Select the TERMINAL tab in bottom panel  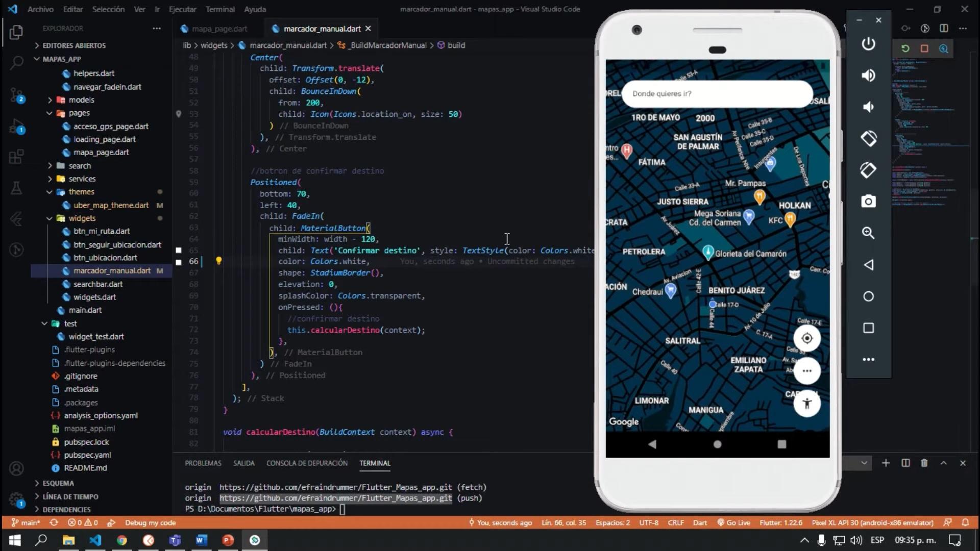pos(374,463)
